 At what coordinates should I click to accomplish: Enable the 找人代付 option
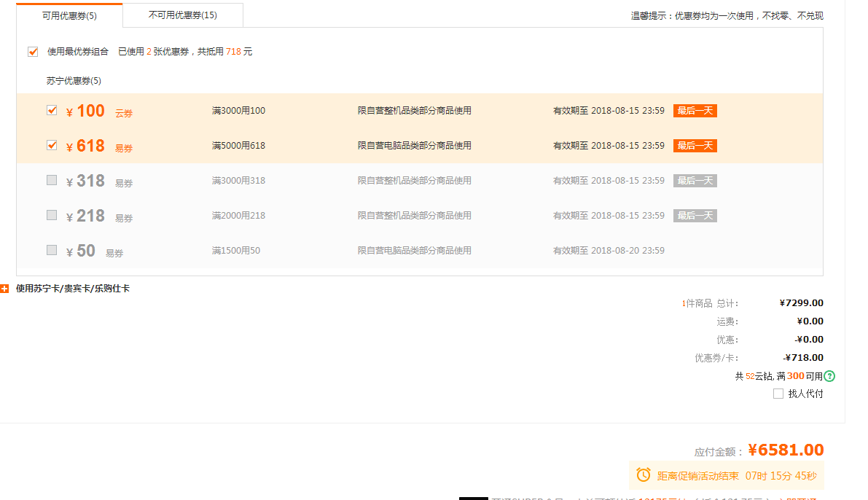(778, 394)
